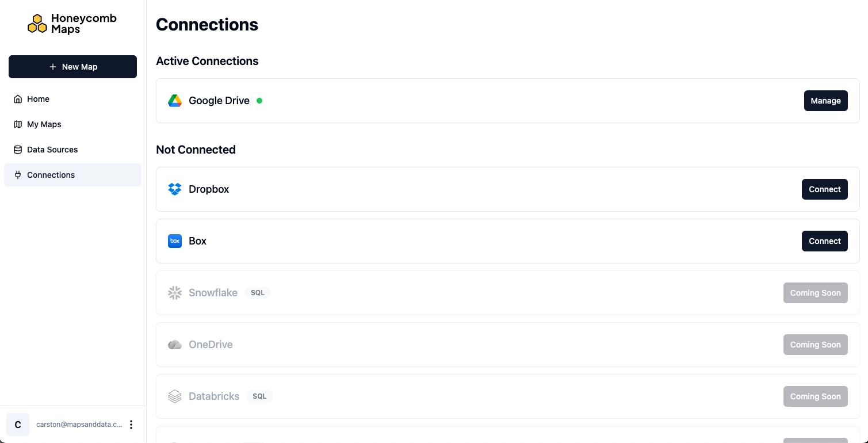Click the OneDrive cloud icon
This screenshot has width=868, height=443.
175,345
